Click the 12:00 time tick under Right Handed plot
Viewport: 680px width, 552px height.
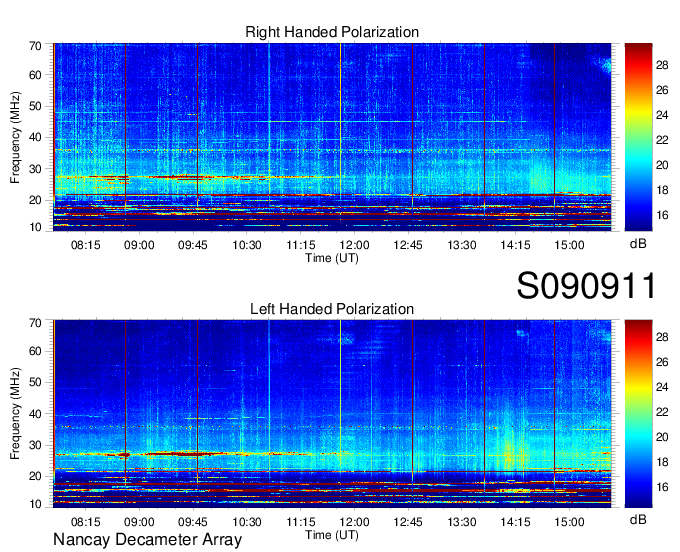coord(354,245)
